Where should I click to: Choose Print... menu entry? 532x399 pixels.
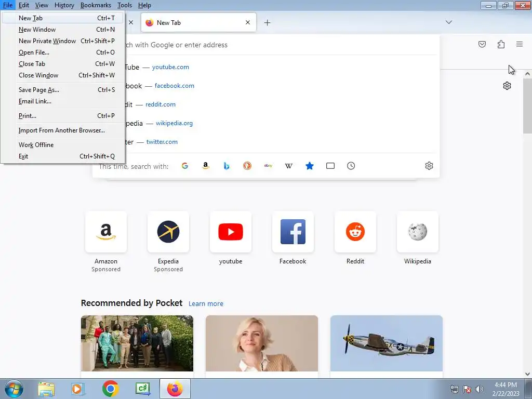[63, 116]
